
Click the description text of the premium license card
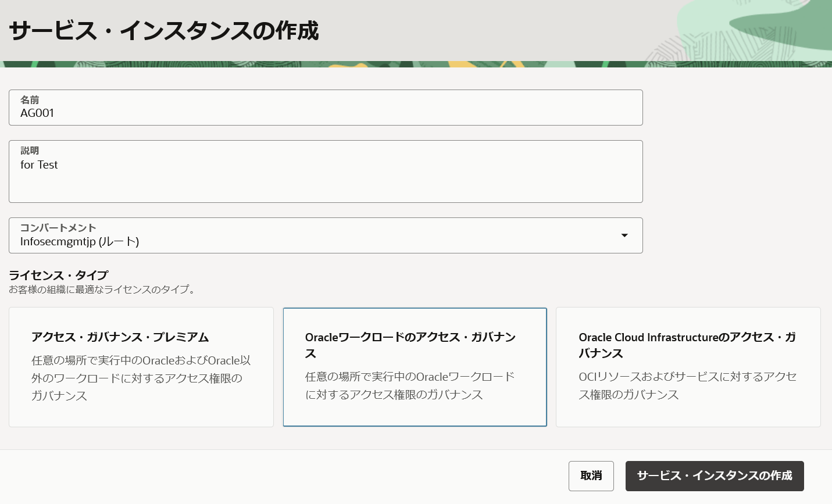[x=141, y=378]
